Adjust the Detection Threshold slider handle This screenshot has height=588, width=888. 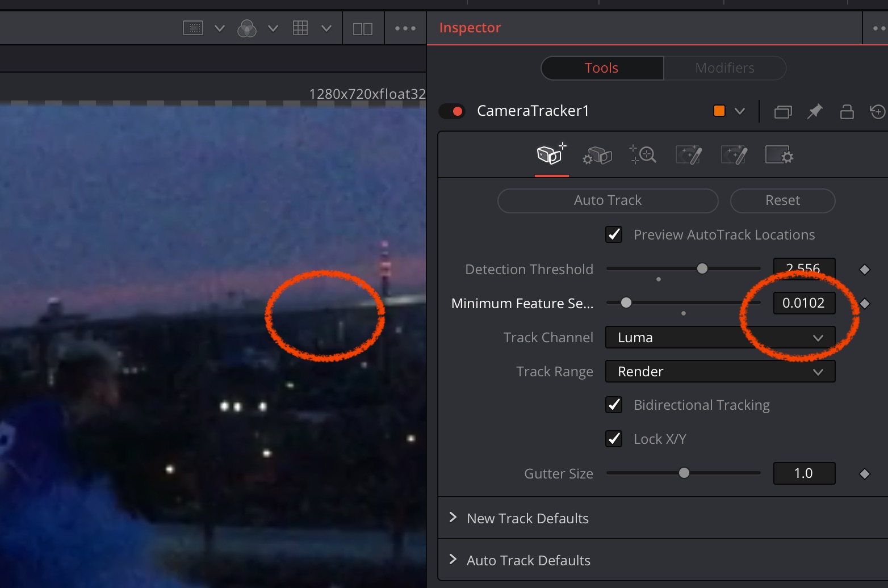[702, 268]
